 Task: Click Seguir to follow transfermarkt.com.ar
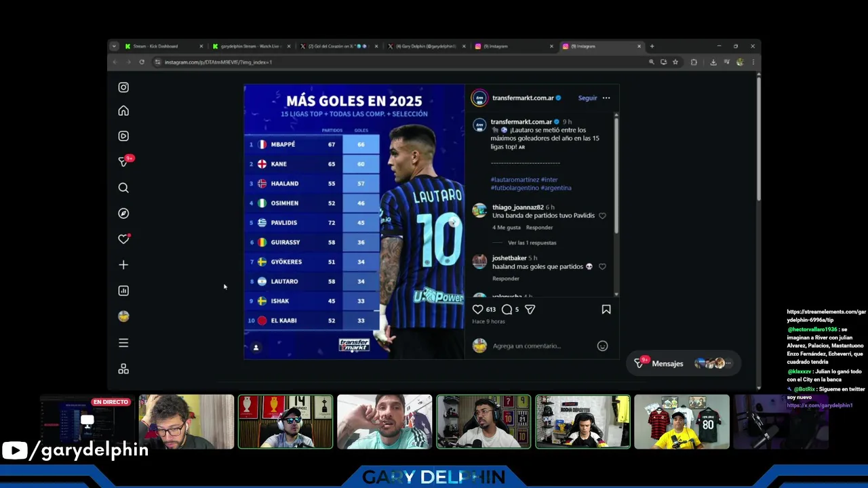click(x=587, y=98)
